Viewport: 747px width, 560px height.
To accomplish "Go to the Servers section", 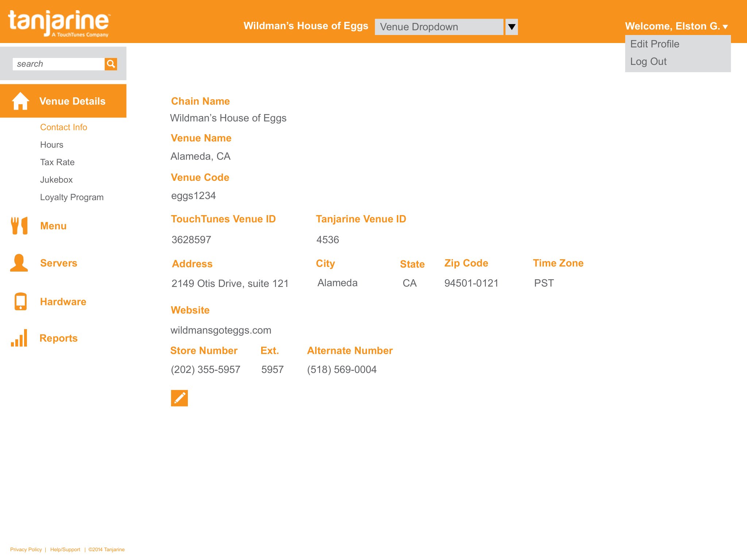I will pos(59,263).
